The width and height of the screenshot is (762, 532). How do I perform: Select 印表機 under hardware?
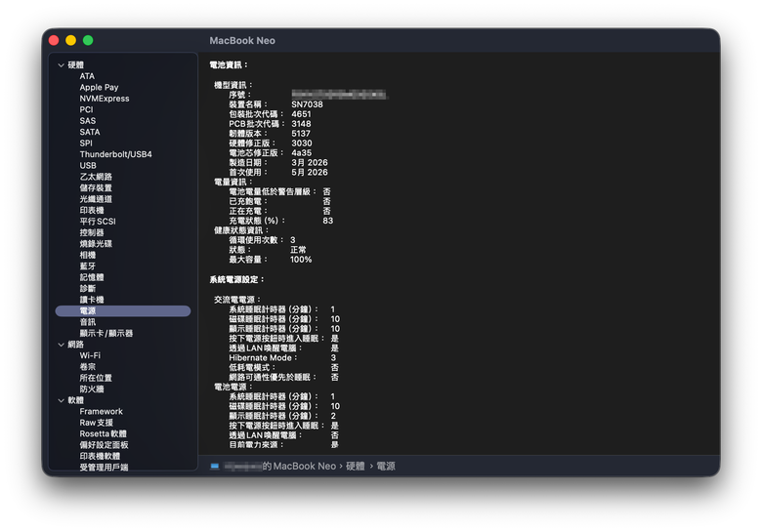92,210
